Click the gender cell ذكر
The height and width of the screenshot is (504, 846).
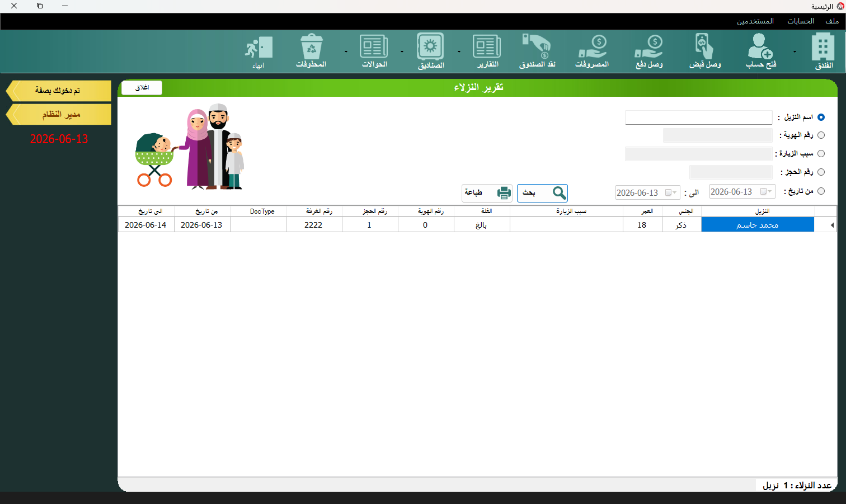pyautogui.click(x=681, y=225)
